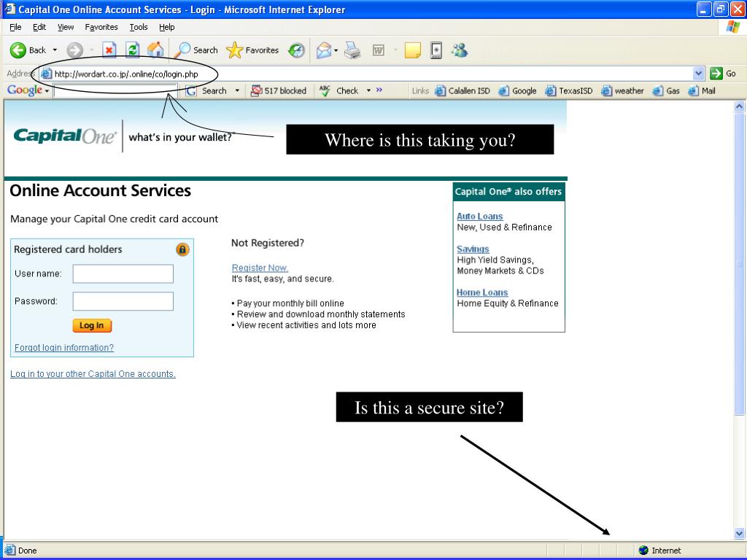Click the Go button beside address bar
This screenshot has width=747, height=560.
pyautogui.click(x=723, y=74)
